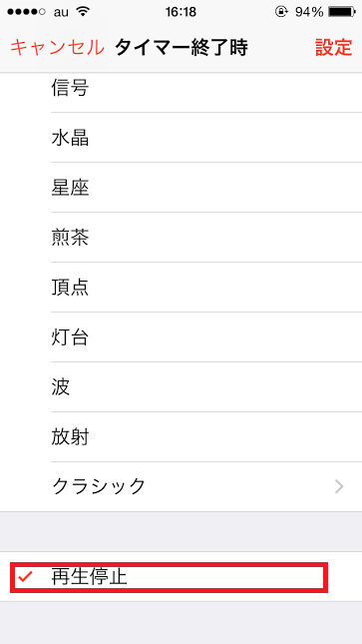Image resolution: width=362 pixels, height=644 pixels.
Task: Pick the 波 tone row
Action: click(x=181, y=386)
